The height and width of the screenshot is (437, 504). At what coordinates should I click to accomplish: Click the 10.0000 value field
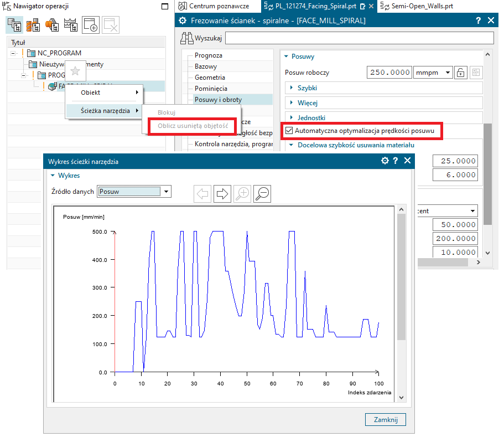pyautogui.click(x=455, y=252)
